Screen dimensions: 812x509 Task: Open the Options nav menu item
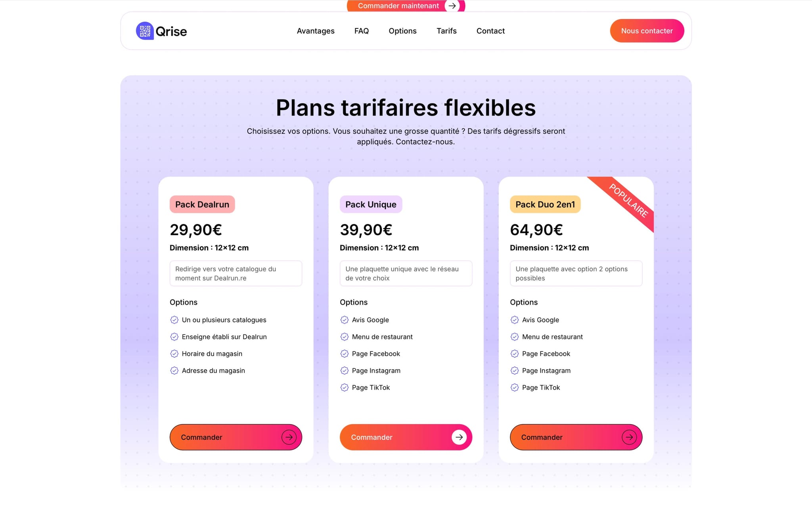(402, 31)
